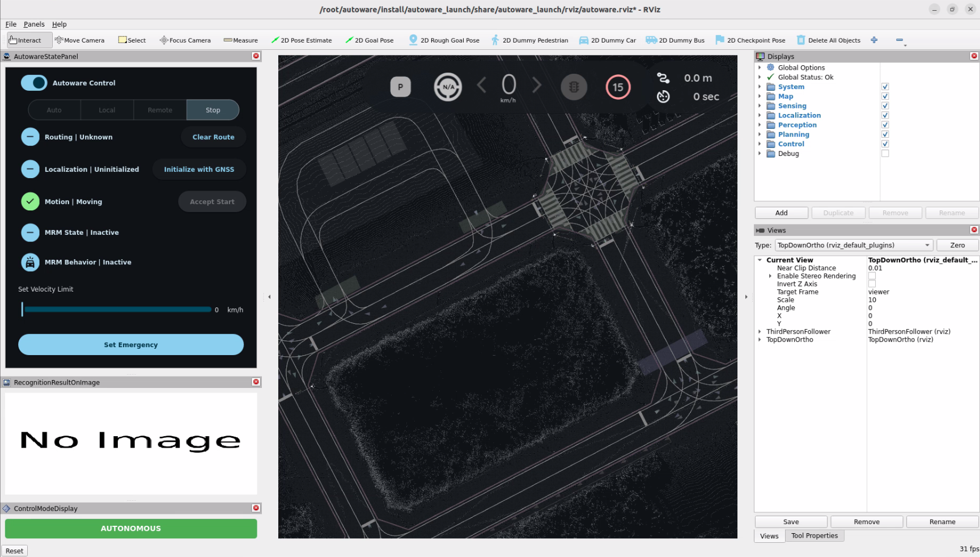Pick the 2D Dummy Car tool
Image resolution: width=980 pixels, height=557 pixels.
(607, 40)
